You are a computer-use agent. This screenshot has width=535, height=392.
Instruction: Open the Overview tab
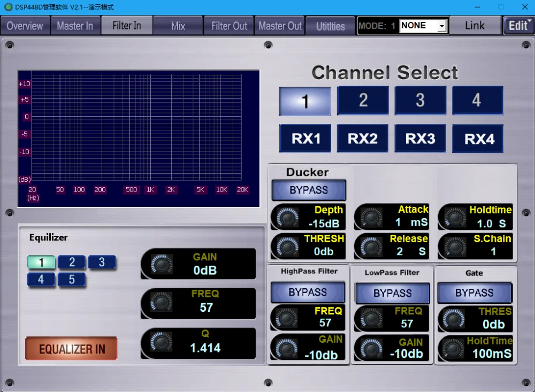[x=25, y=26]
